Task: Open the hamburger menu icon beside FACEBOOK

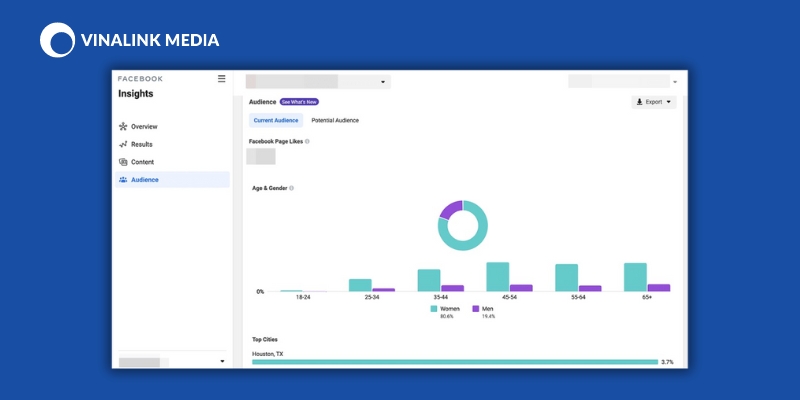Action: pyautogui.click(x=221, y=79)
